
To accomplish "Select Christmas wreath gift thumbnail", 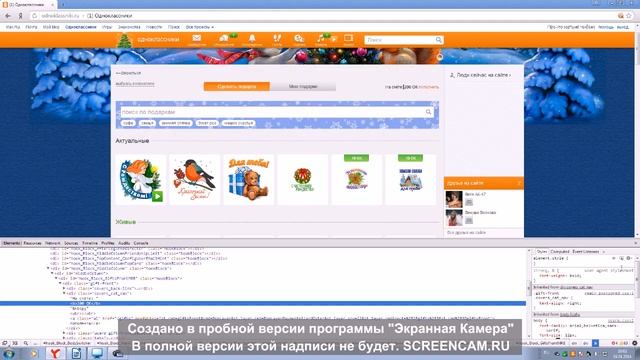I will coord(302,180).
